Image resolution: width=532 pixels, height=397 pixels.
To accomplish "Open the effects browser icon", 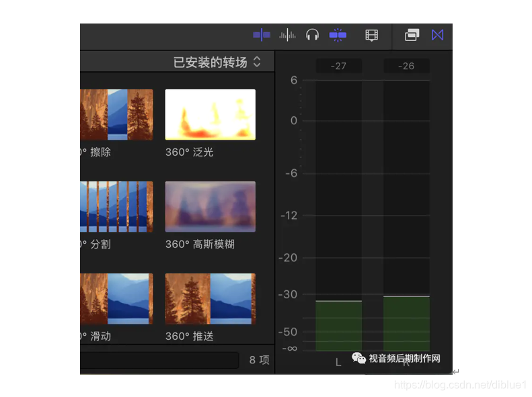I will [x=412, y=35].
